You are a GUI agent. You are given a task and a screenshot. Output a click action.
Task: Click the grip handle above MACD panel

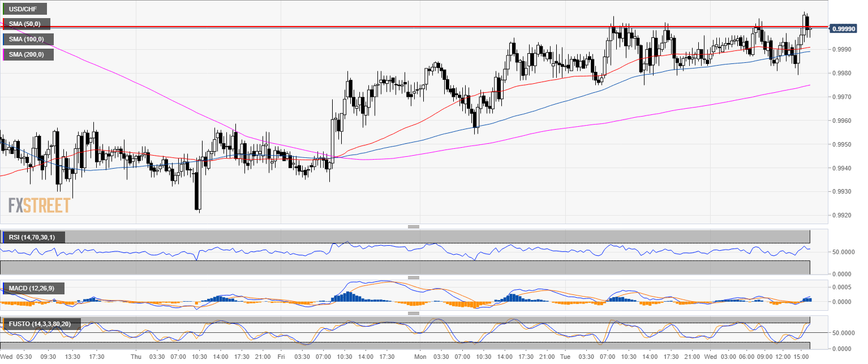(x=414, y=277)
